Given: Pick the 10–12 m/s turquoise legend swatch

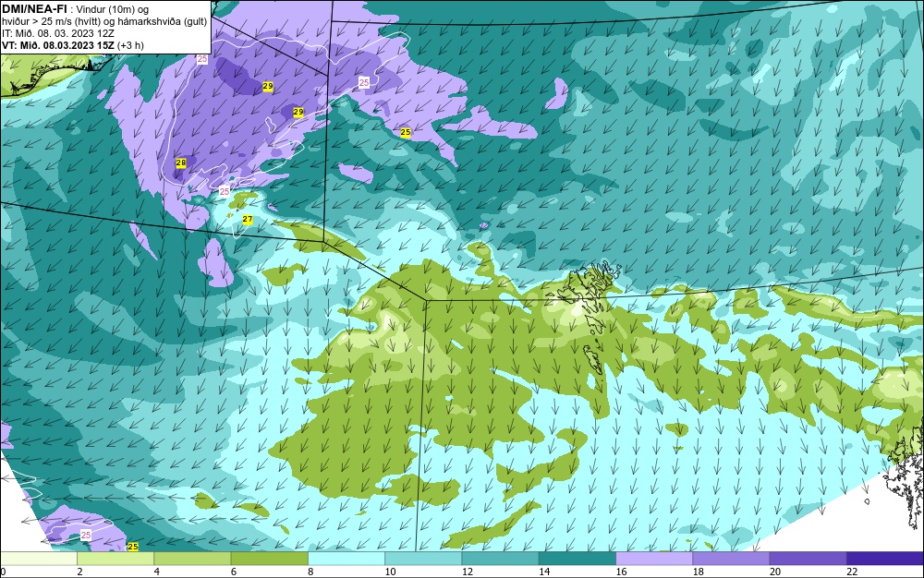Looking at the screenshot, I should pyautogui.click(x=423, y=559).
